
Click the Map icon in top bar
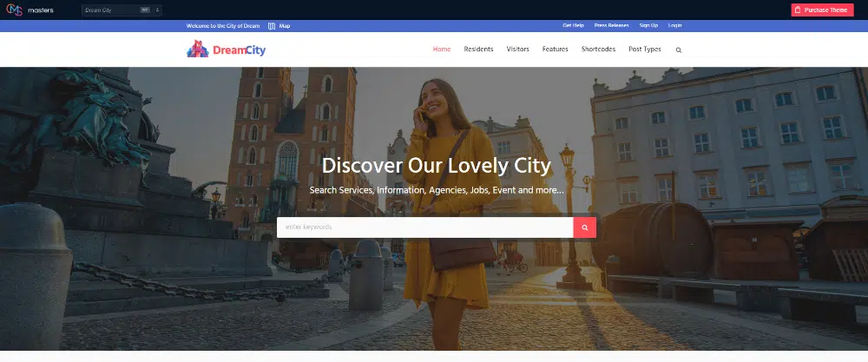coord(272,26)
